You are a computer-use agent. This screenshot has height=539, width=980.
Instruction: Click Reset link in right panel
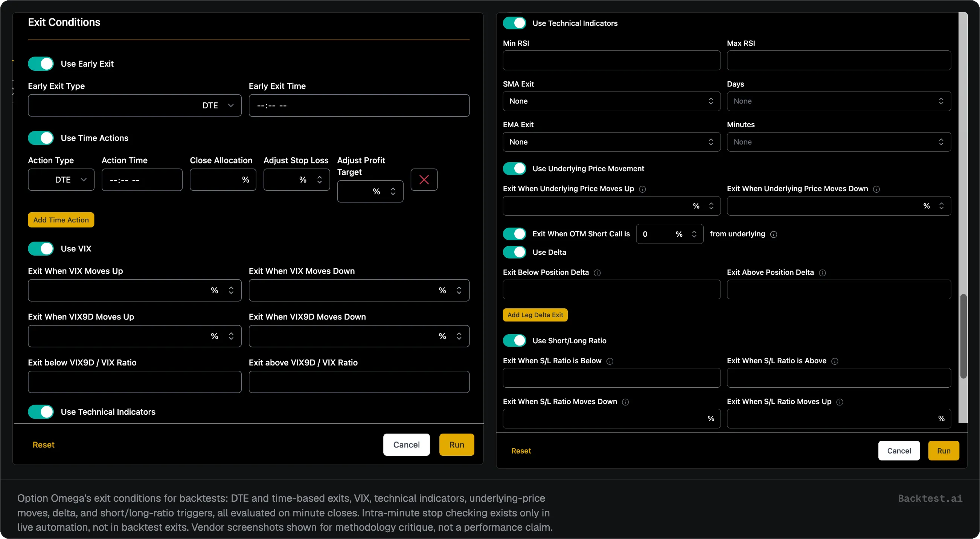521,451
